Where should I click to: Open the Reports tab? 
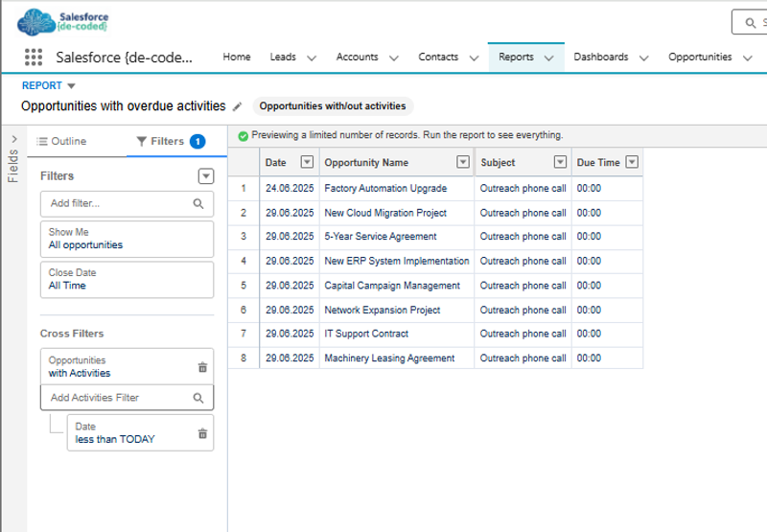516,57
